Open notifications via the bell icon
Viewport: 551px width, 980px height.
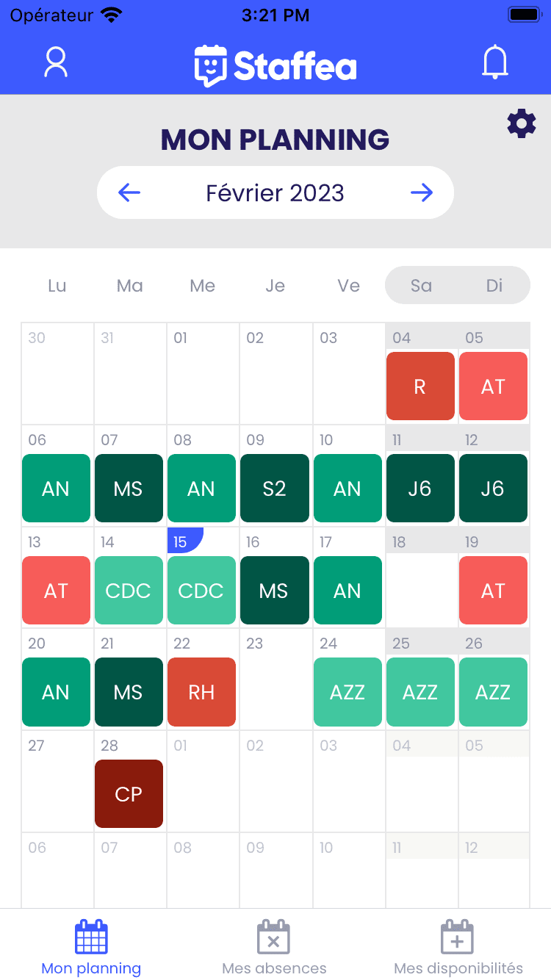(x=495, y=62)
